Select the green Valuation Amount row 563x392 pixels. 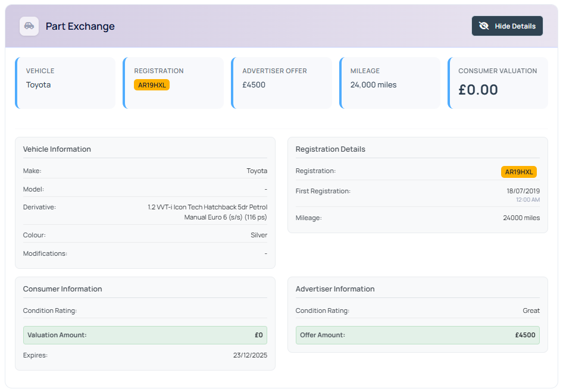[x=145, y=335]
